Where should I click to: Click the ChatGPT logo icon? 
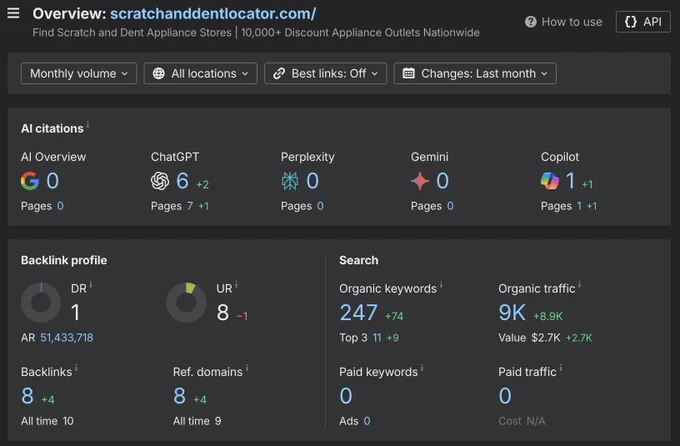160,180
